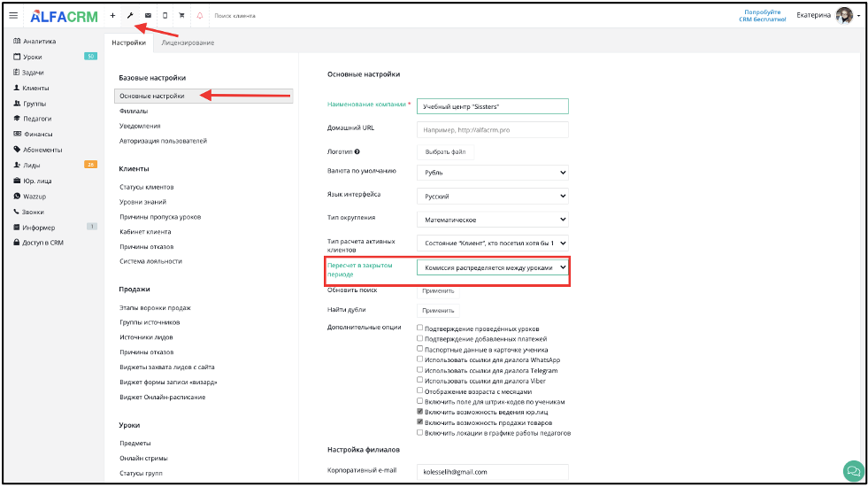Open settings via the wrench icon

click(x=130, y=16)
